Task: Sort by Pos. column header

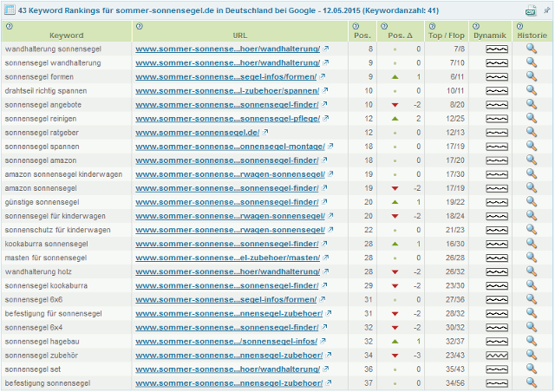Action: [x=362, y=36]
